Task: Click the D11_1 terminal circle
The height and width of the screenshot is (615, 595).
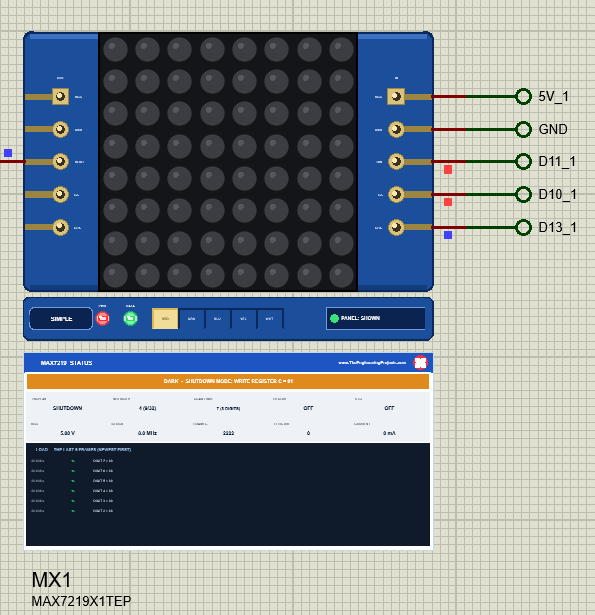Action: [524, 161]
